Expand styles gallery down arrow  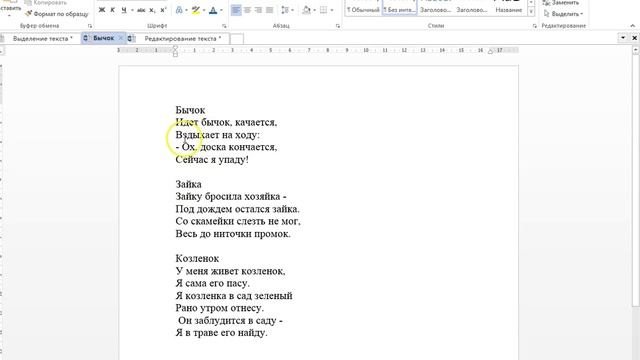point(531,12)
